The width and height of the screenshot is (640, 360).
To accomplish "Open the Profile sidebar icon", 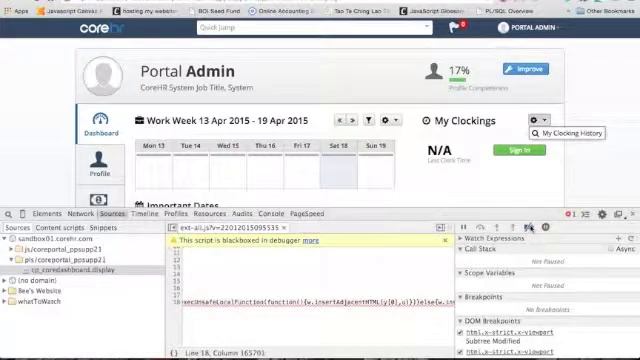I will click(99, 159).
